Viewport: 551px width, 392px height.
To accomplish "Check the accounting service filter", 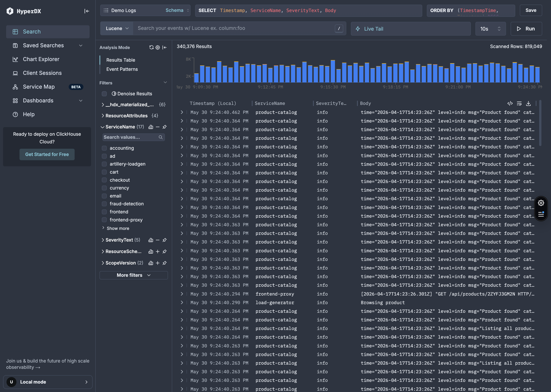I will tap(104, 148).
